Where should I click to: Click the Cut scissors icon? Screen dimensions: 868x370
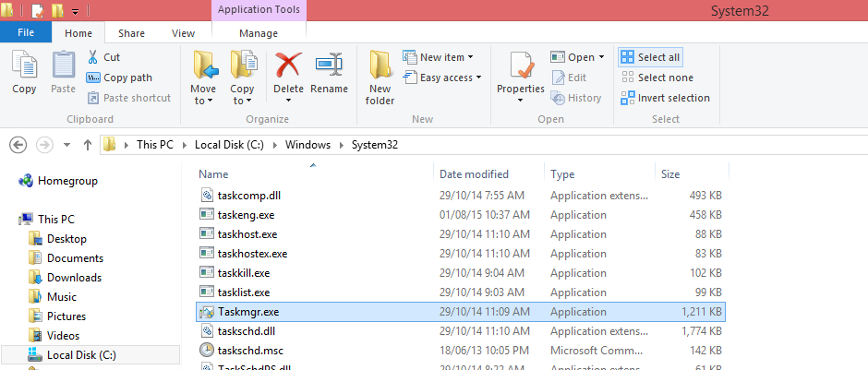[93, 57]
